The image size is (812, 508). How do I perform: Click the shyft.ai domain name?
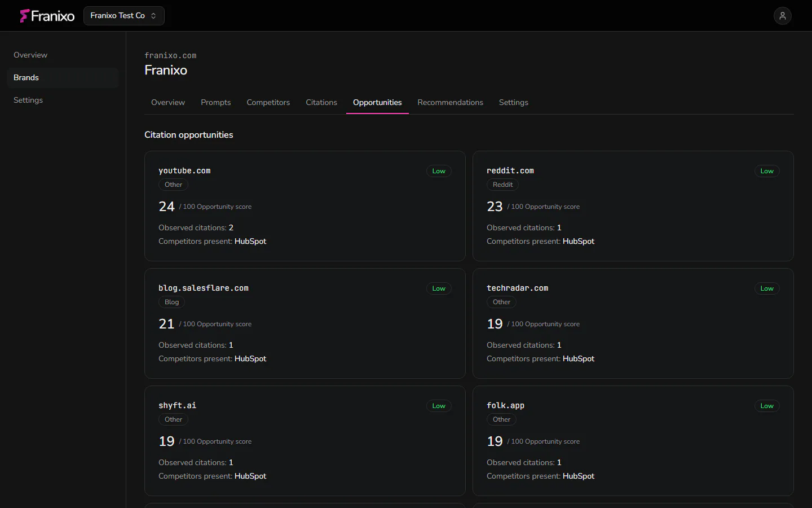[x=178, y=405]
